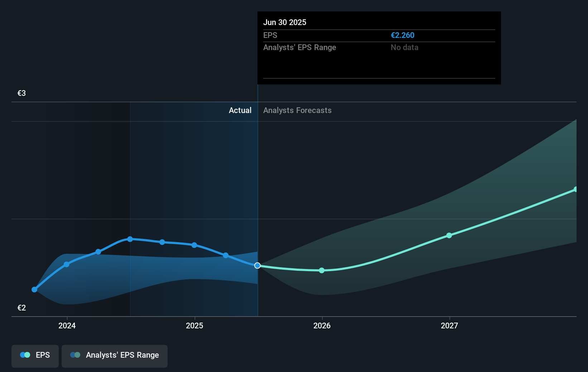Click the EPS point before the 2025 tick
The height and width of the screenshot is (372, 588).
pyautogui.click(x=162, y=242)
